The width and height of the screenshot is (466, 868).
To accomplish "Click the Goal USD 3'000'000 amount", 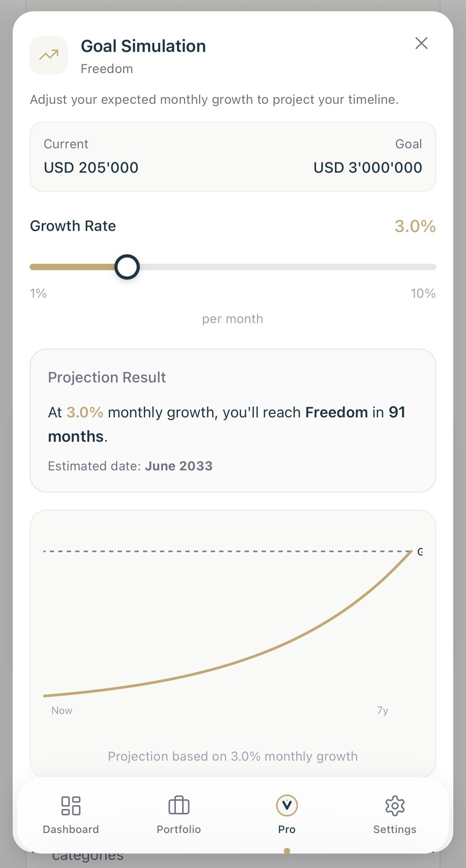I will (368, 167).
